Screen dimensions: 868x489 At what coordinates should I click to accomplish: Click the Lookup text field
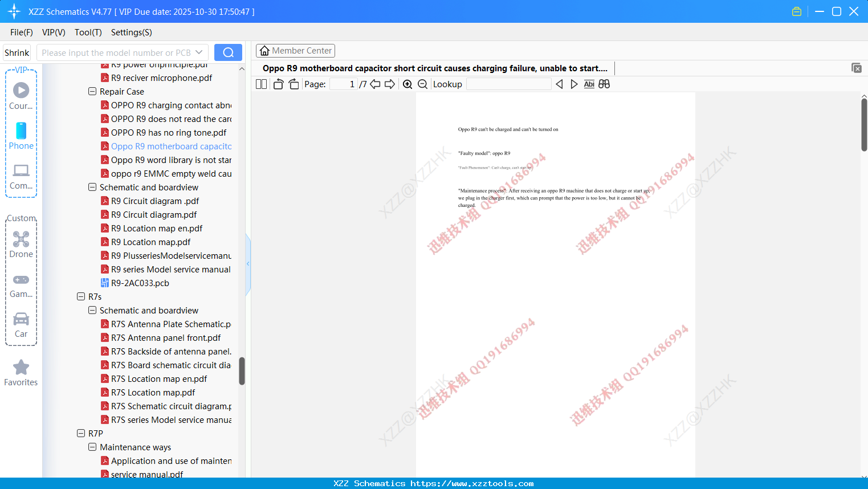coord(509,84)
